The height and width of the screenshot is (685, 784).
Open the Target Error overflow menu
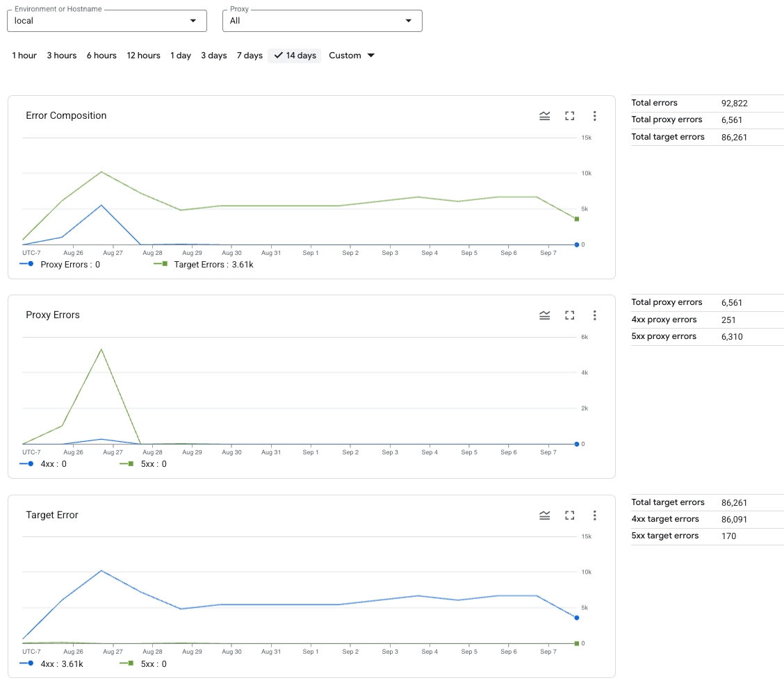595,515
